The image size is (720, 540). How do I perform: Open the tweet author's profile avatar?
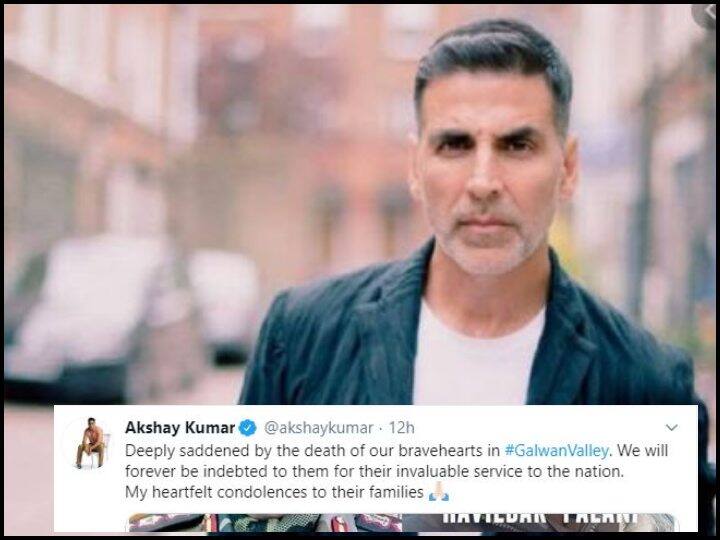92,443
